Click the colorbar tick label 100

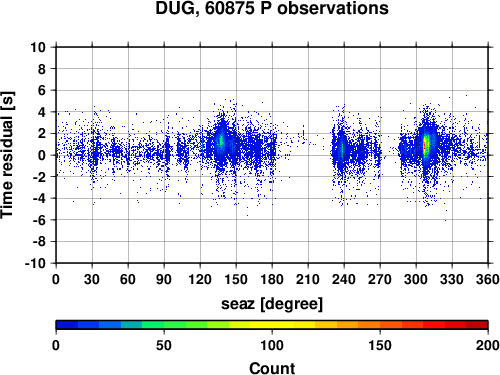pyautogui.click(x=272, y=345)
